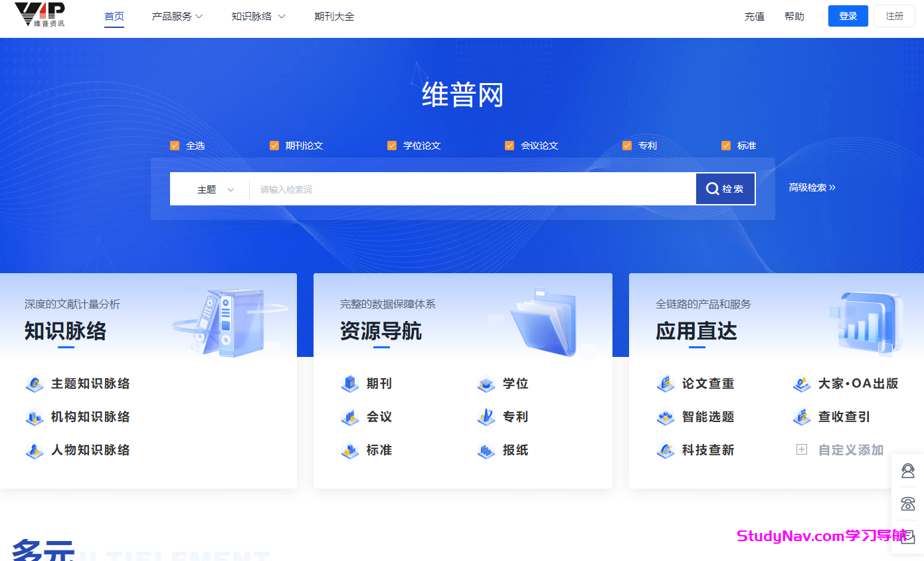
Task: Toggle the 全选 checkbox
Action: [175, 146]
